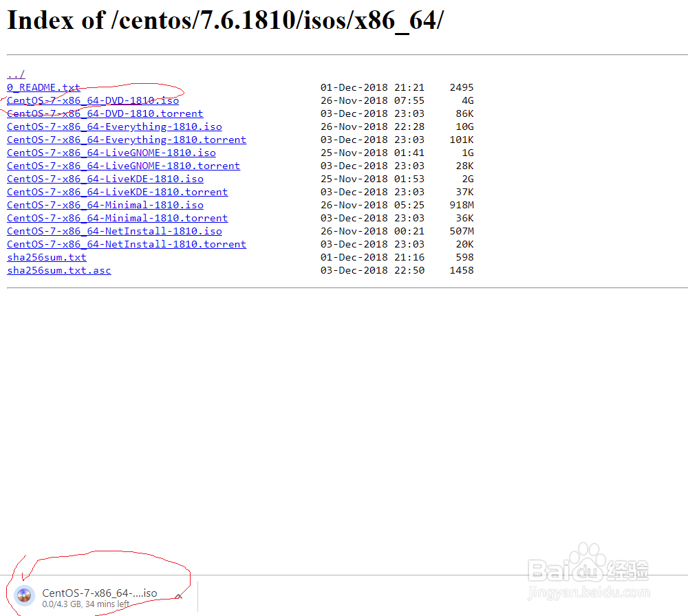Open CentOS-7-x86_64-DVD-1810.torrent link
This screenshot has height=616, width=688.
(105, 113)
